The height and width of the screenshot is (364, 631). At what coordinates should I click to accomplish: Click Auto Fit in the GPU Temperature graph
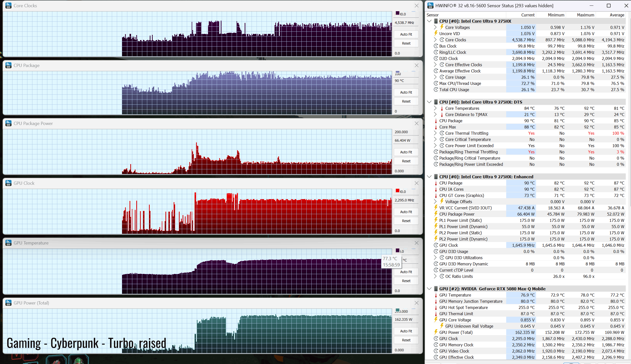click(x=406, y=272)
